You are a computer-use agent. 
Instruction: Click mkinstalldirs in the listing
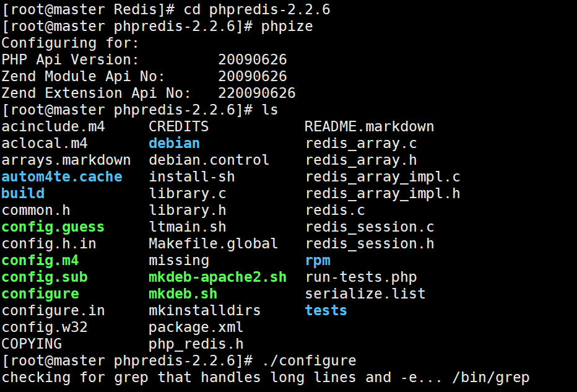(x=204, y=310)
